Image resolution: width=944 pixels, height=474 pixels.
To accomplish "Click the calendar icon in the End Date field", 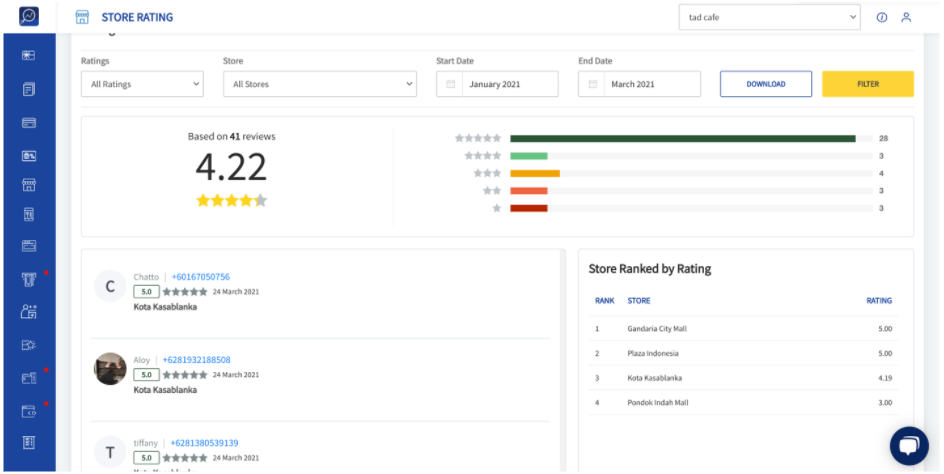I will pyautogui.click(x=592, y=84).
